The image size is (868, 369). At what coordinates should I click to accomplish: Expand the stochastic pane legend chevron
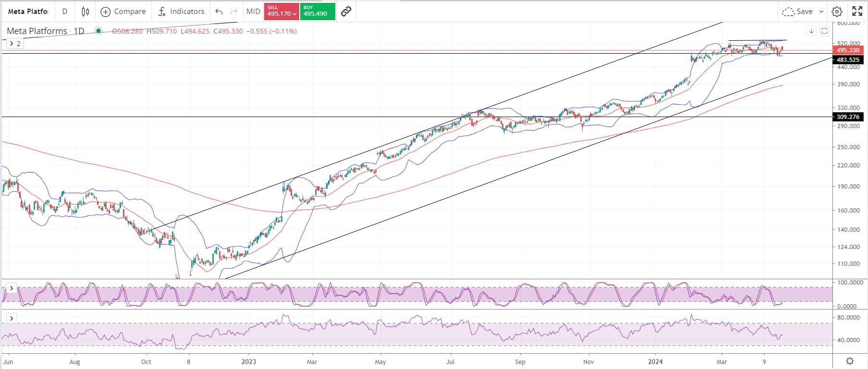[x=11, y=288]
